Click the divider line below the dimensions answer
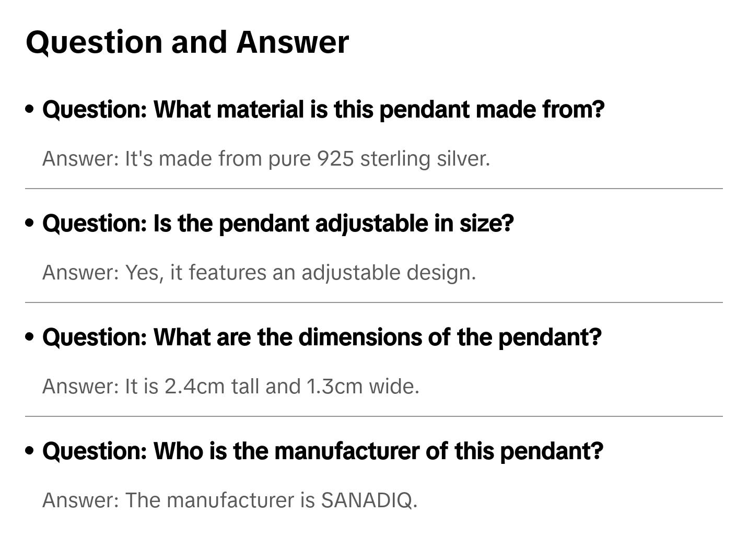 (373, 416)
